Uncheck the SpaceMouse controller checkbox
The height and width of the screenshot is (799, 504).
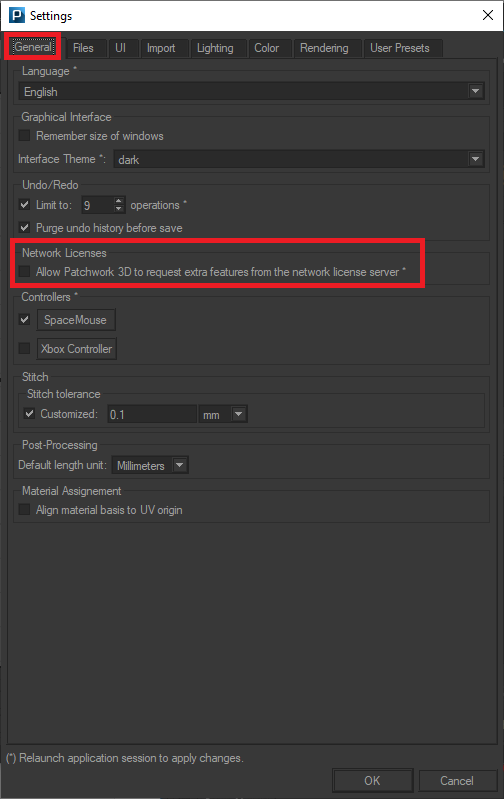[24, 319]
